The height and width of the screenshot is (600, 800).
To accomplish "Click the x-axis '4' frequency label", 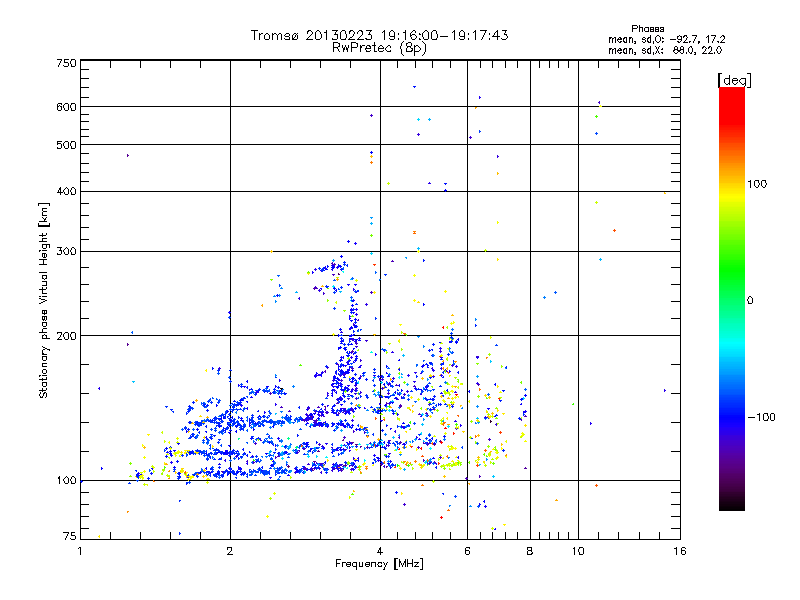I will (380, 551).
